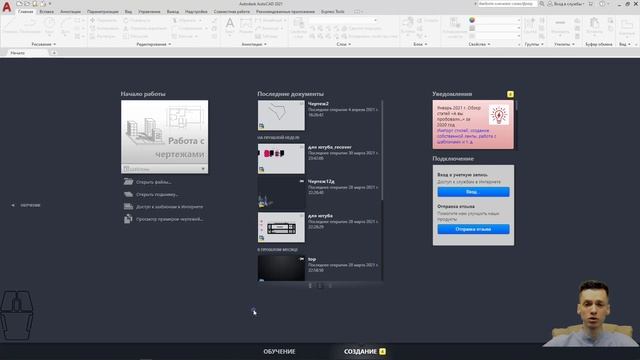Image resolution: width=640 pixels, height=360 pixels.
Task: Click the sheet set icon beside Открыть подшивку
Action: [x=128, y=194]
